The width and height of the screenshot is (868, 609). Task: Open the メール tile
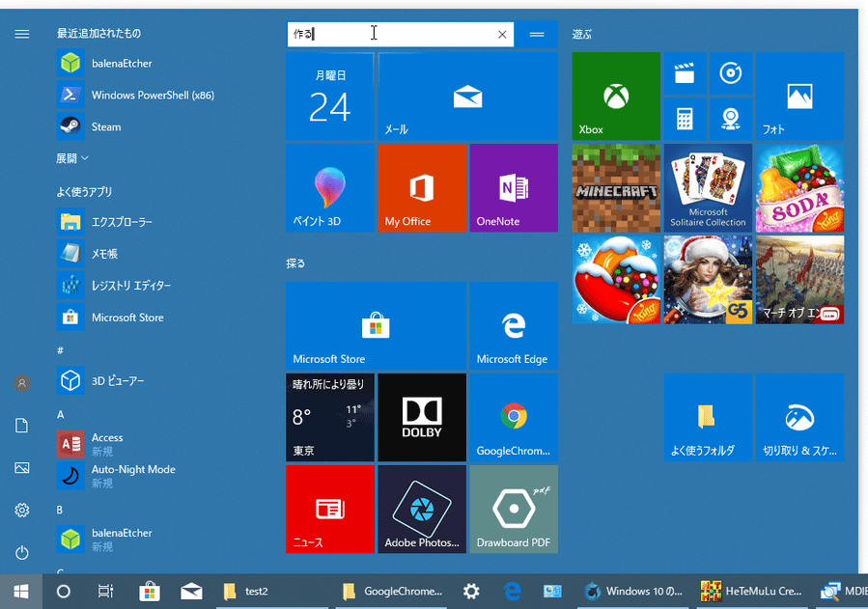click(467, 97)
